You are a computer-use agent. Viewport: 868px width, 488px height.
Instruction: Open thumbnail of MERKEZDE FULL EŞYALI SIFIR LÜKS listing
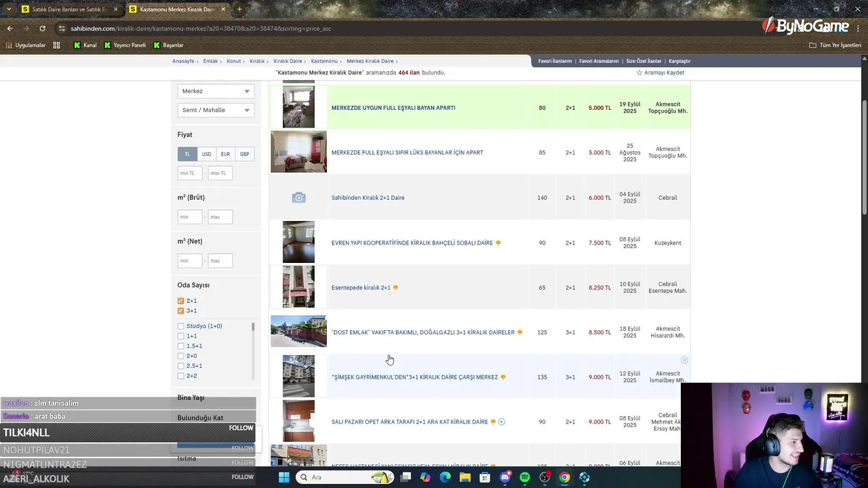[298, 152]
